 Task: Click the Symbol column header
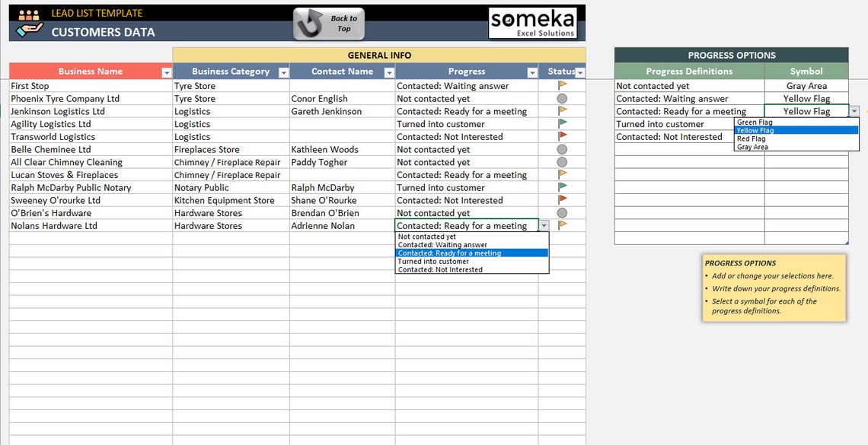[x=806, y=72]
